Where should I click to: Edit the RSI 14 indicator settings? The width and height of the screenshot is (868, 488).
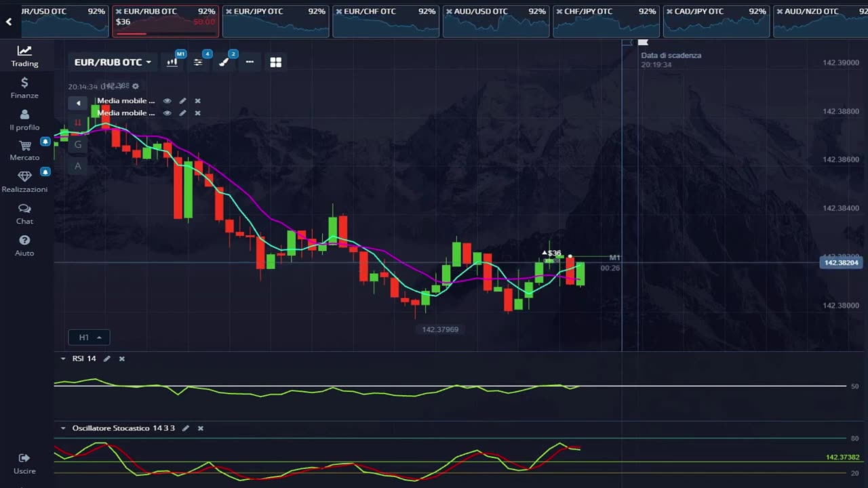106,359
